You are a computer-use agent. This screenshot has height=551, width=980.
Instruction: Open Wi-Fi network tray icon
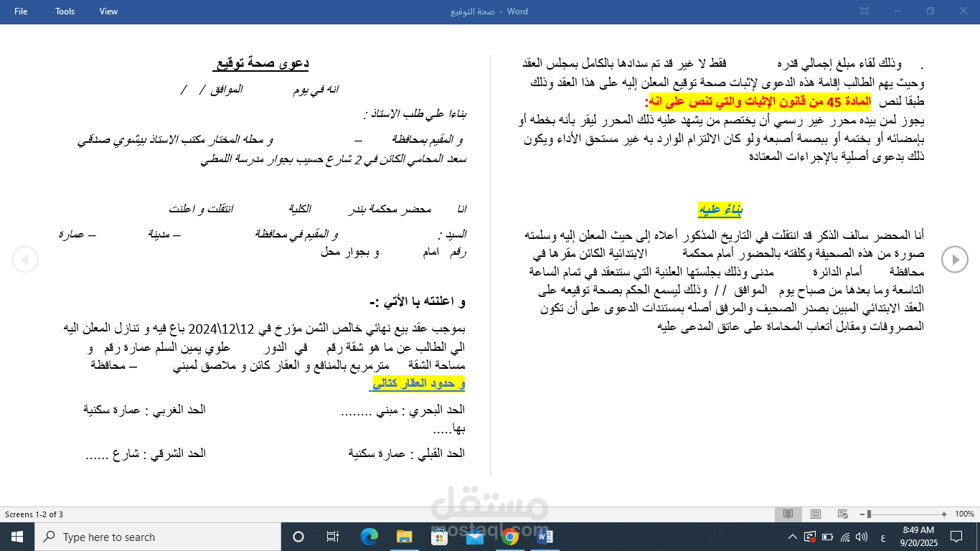click(845, 537)
